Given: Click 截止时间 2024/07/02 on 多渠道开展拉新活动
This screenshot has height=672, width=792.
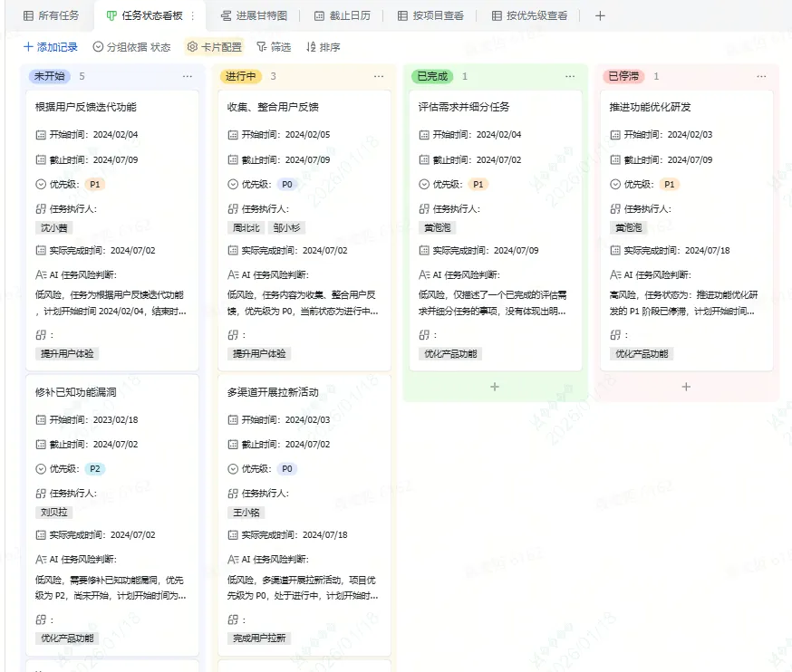Looking at the screenshot, I should (x=307, y=445).
